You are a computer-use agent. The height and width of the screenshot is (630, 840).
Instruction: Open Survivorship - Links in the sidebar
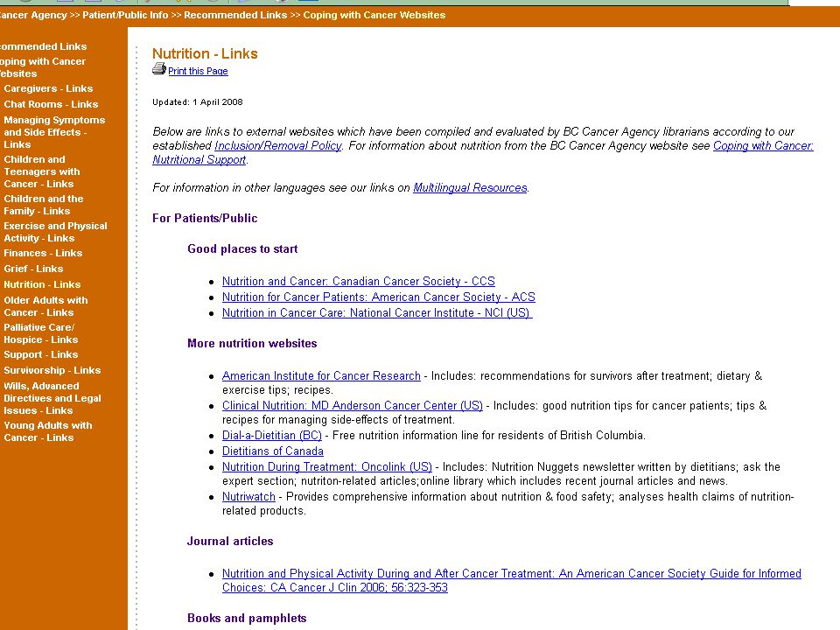[x=52, y=370]
